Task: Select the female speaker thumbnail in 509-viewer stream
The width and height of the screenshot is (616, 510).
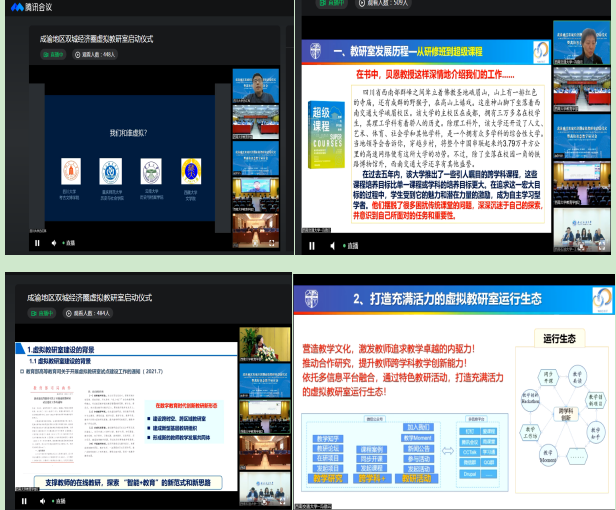Action: (x=582, y=43)
